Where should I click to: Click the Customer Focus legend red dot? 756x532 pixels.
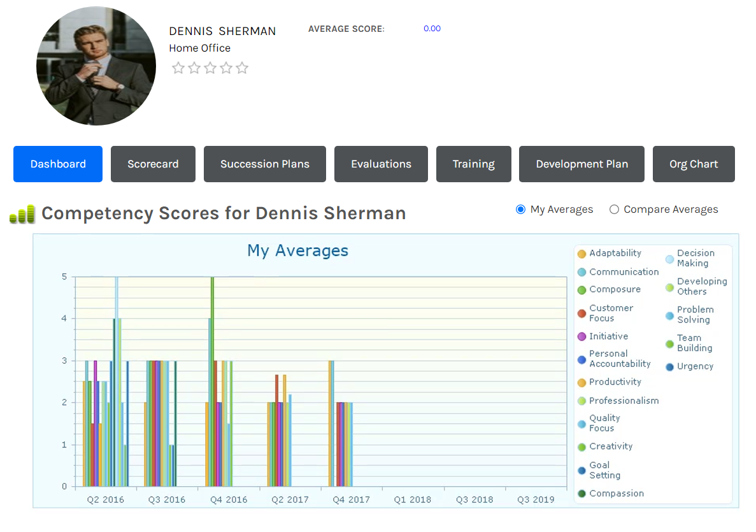pyautogui.click(x=581, y=313)
